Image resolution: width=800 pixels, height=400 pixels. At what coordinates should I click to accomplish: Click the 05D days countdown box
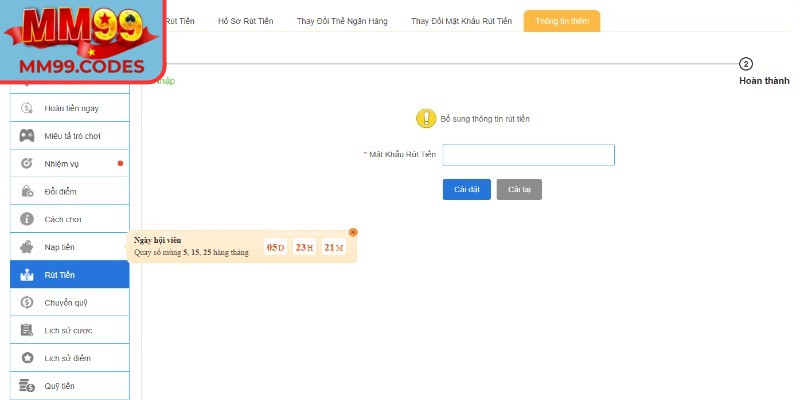pyautogui.click(x=276, y=247)
